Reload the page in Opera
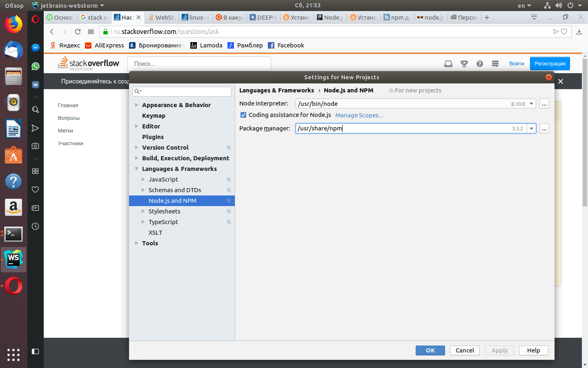The width and height of the screenshot is (588, 368). (78, 31)
